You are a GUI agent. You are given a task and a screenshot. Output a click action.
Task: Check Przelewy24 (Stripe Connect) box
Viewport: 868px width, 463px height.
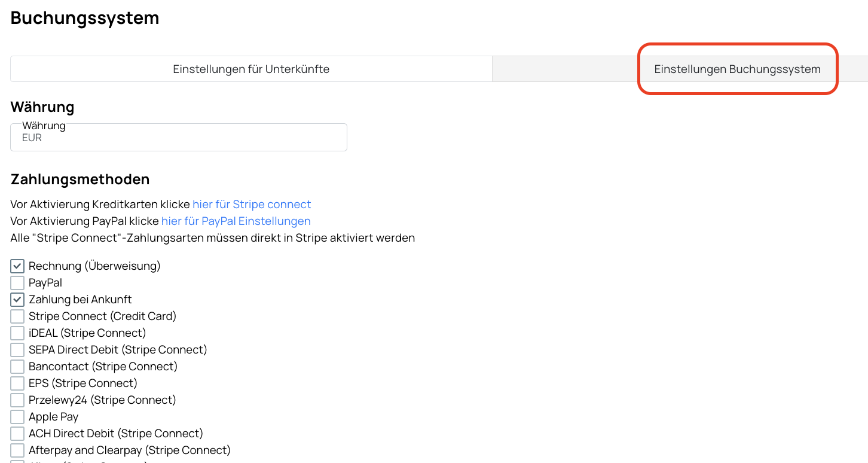point(17,400)
